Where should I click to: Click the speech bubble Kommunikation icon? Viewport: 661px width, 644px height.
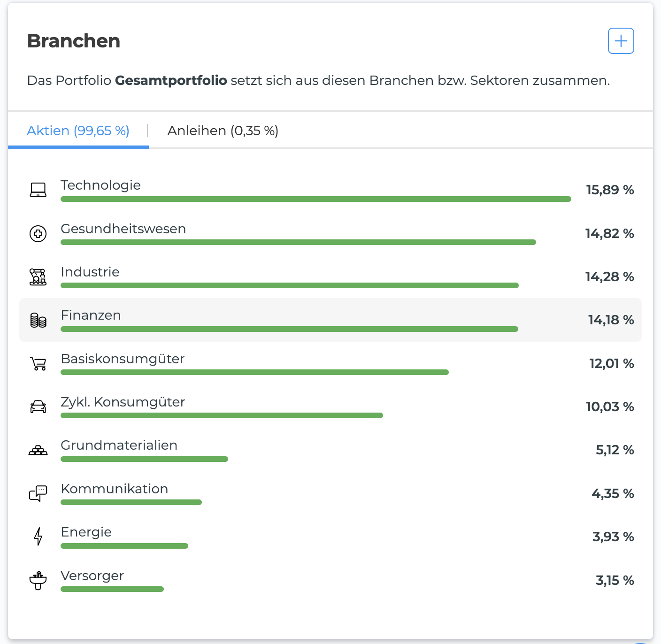38,494
